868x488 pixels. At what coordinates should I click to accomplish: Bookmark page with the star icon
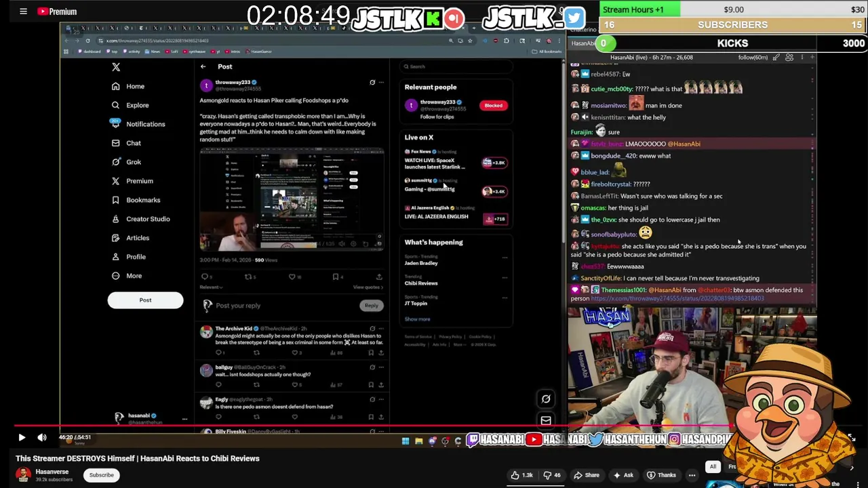click(470, 41)
